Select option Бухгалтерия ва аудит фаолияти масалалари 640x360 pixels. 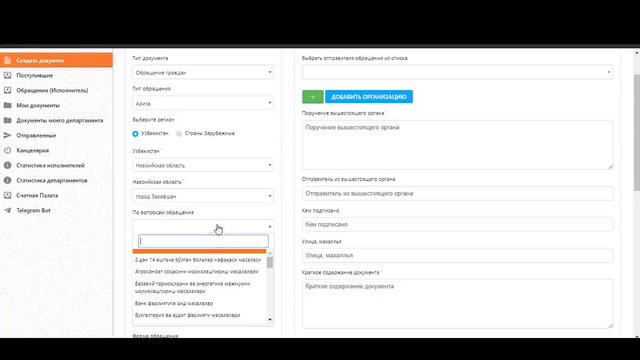(x=198, y=315)
